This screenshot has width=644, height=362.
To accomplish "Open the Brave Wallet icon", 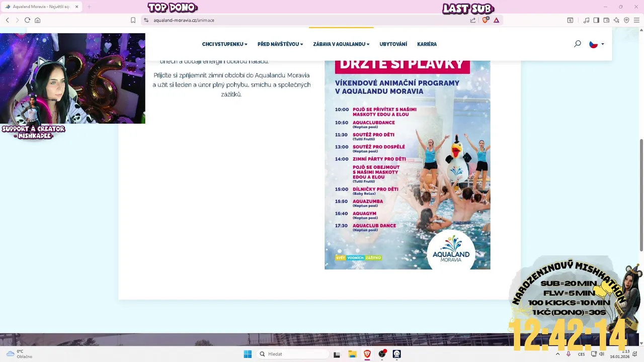I will click(606, 20).
